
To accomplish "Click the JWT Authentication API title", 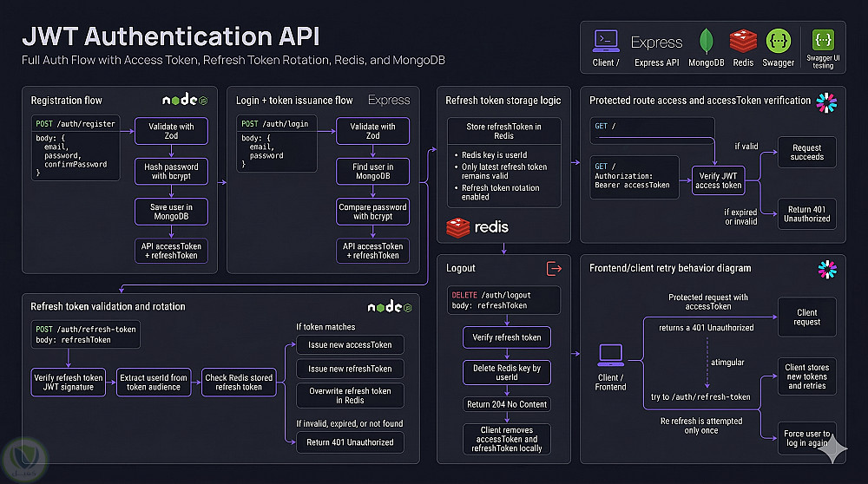I will [171, 36].
